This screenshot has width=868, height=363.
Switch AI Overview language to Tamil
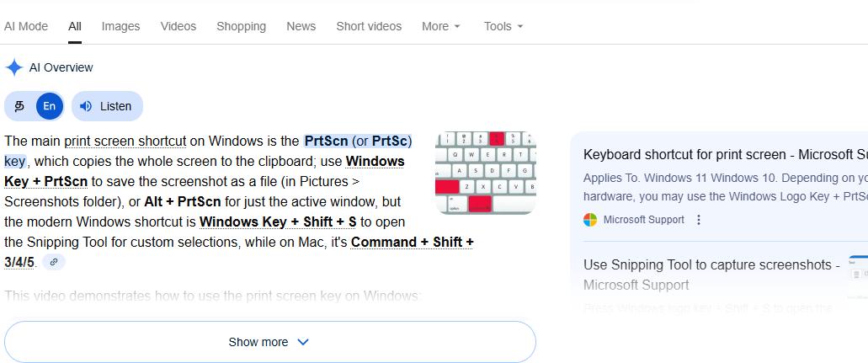pos(20,106)
